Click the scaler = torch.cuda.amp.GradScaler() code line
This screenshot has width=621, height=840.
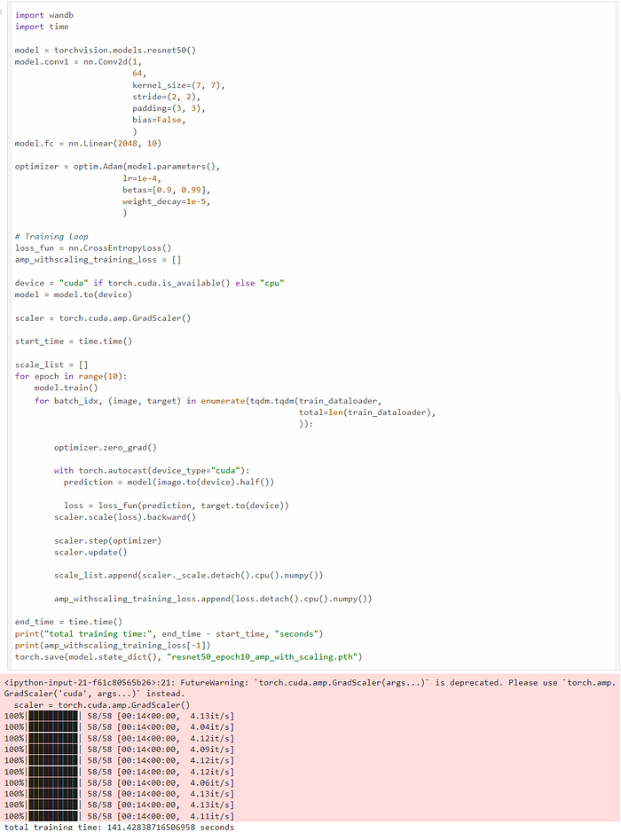(x=103, y=318)
